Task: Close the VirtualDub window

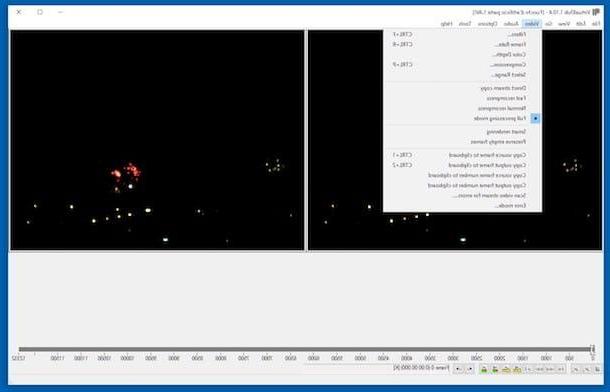Action: (19, 12)
